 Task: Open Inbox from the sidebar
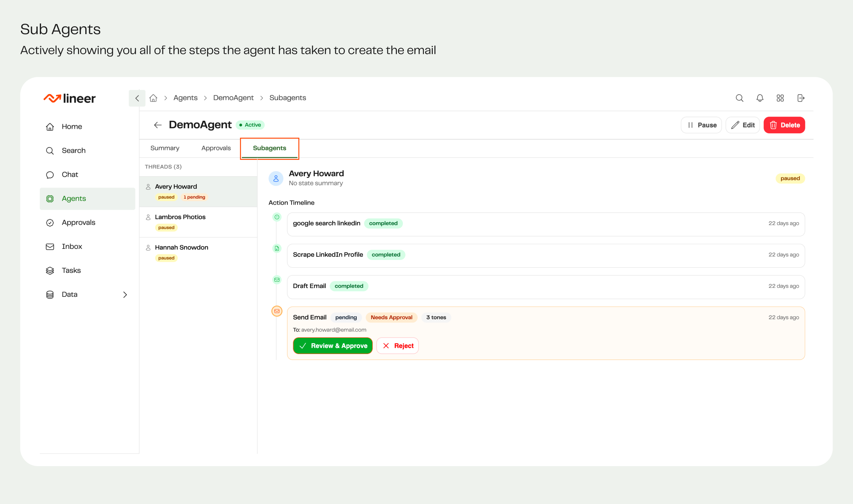(x=72, y=247)
